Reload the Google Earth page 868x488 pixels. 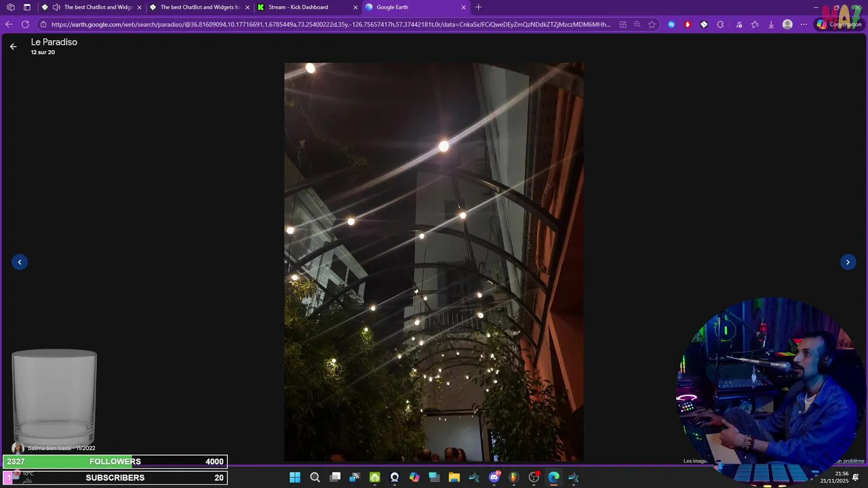pos(25,24)
